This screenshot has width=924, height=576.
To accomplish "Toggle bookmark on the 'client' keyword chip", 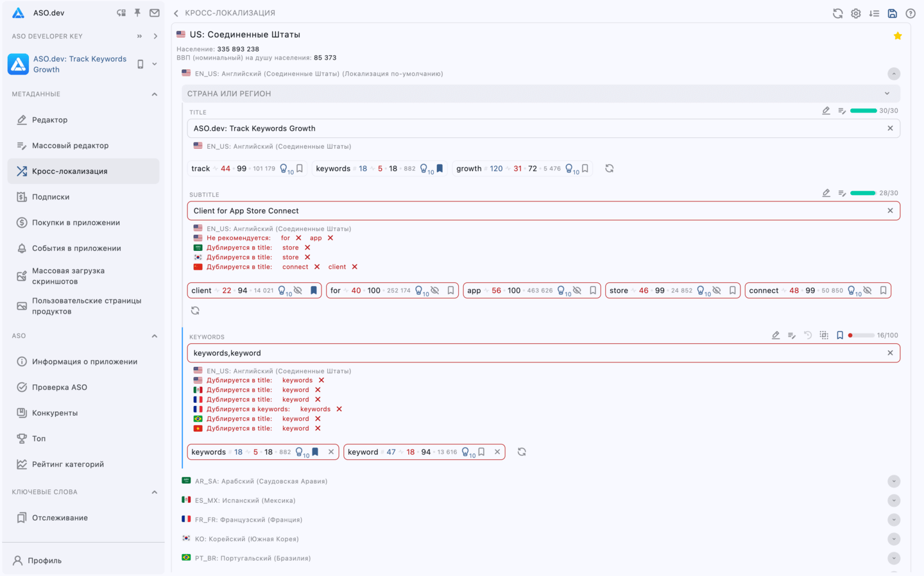I will point(314,291).
